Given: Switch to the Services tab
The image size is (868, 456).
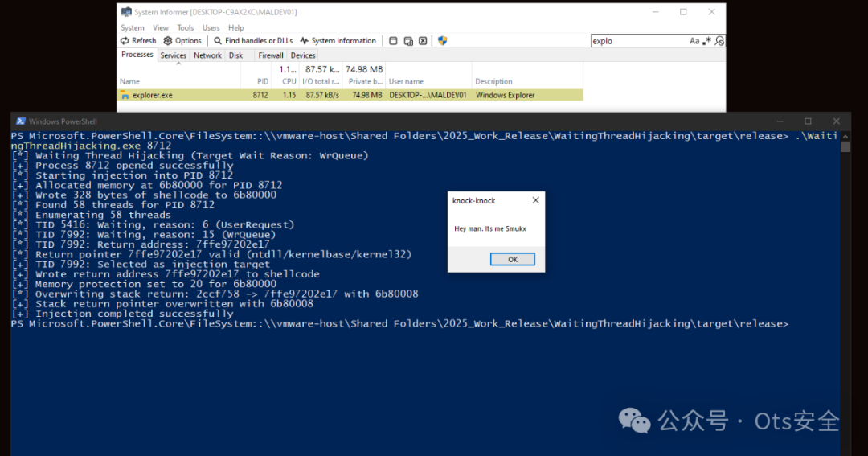Looking at the screenshot, I should pyautogui.click(x=174, y=55).
